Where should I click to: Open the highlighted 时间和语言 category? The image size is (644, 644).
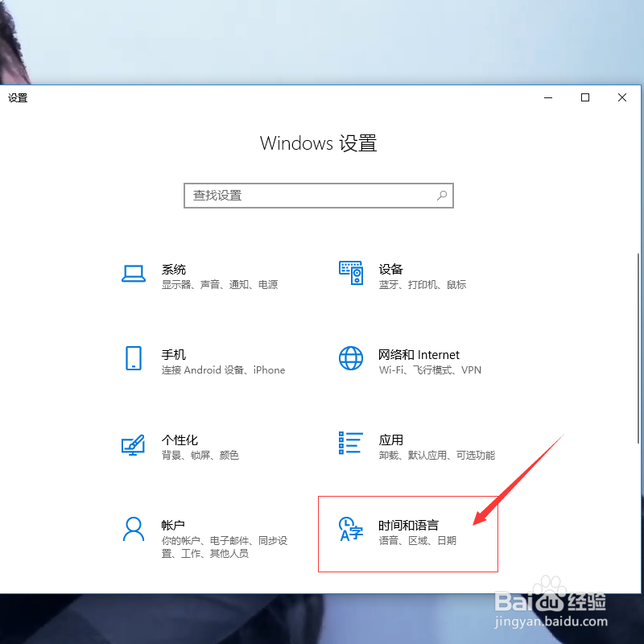click(x=410, y=525)
